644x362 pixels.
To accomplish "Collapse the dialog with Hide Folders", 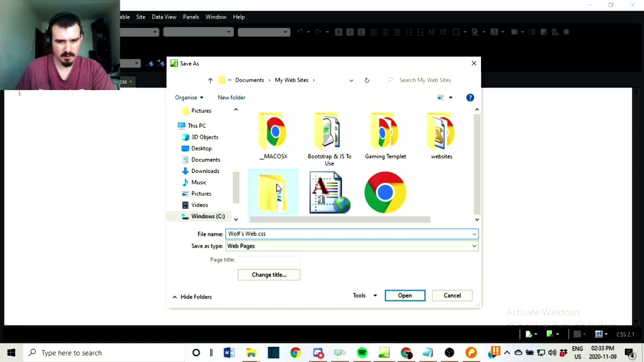I will [192, 297].
